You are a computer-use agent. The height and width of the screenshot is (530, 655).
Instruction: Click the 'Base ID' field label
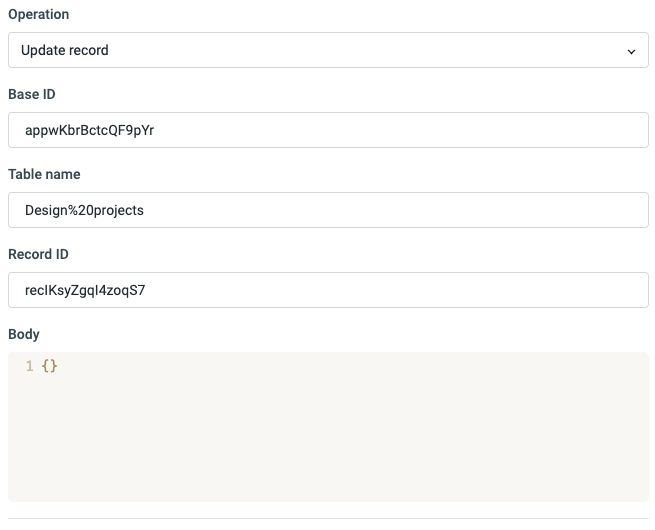pos(33,94)
